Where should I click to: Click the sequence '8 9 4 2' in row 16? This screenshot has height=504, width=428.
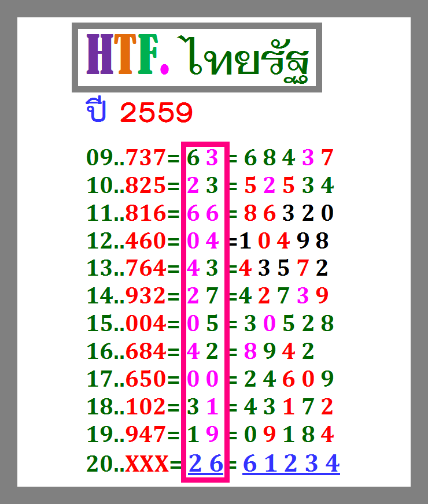pos(279,351)
